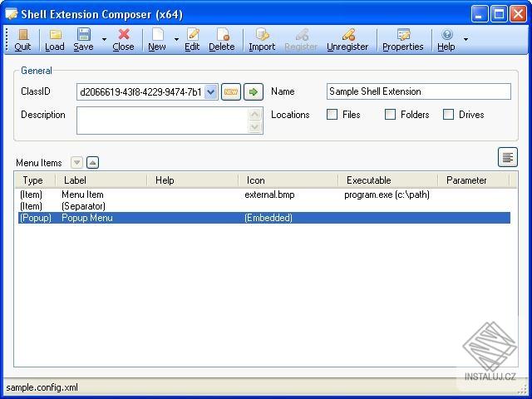Create a new menu item via New

coord(157,40)
